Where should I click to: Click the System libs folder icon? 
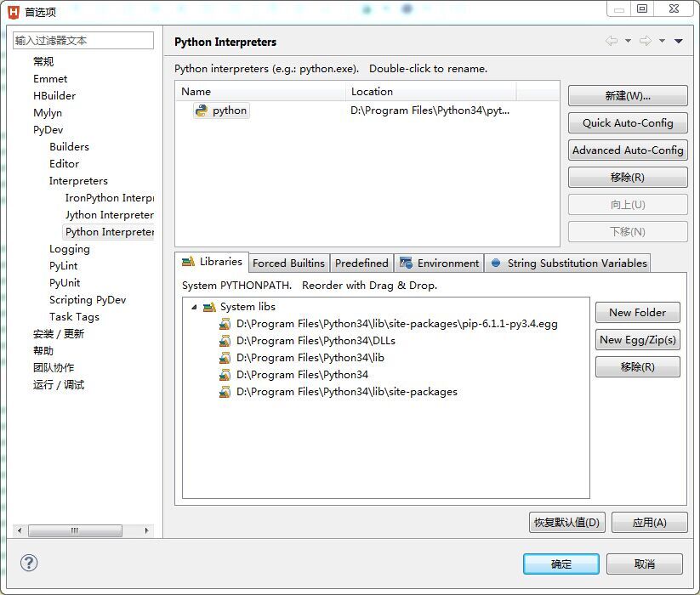[209, 307]
